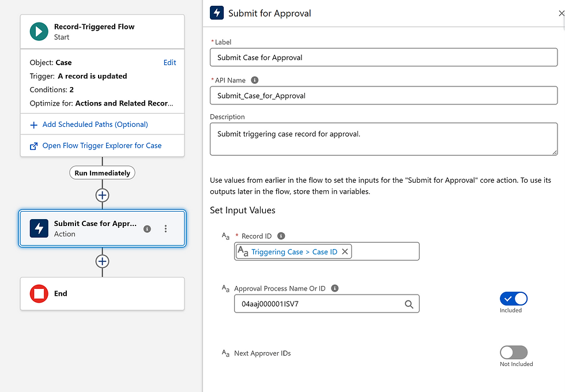The height and width of the screenshot is (392, 565).
Task: Click the Run Immediately path label
Action: (x=102, y=173)
